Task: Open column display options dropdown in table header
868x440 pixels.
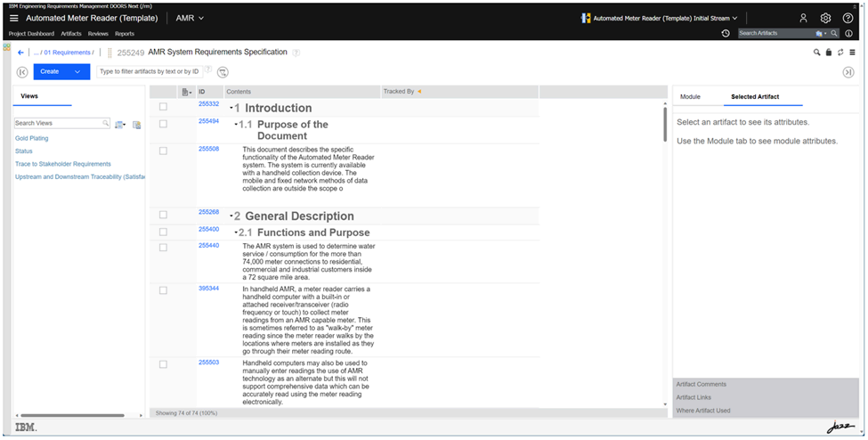Action: click(187, 92)
